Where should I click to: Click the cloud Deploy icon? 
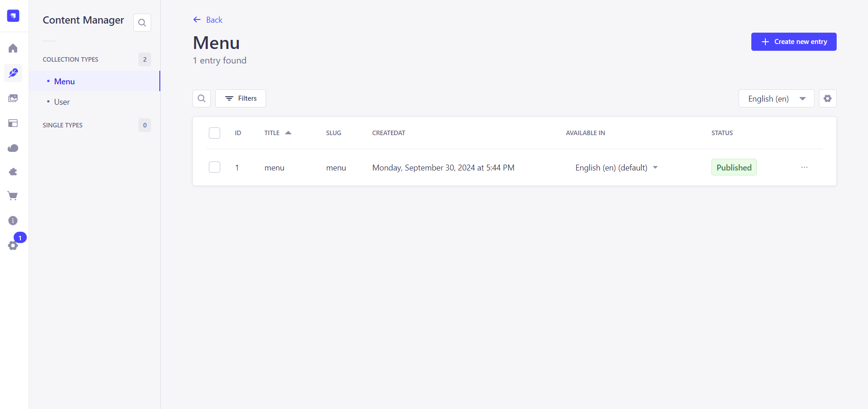13,148
